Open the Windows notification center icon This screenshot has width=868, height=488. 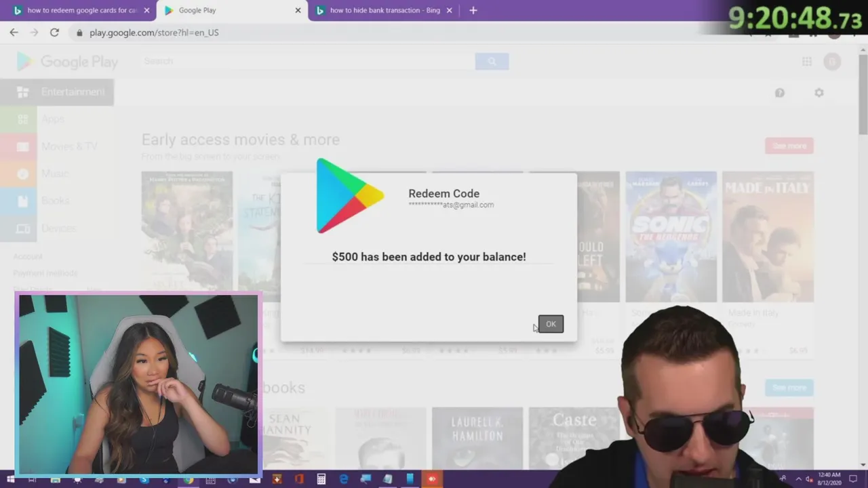854,479
